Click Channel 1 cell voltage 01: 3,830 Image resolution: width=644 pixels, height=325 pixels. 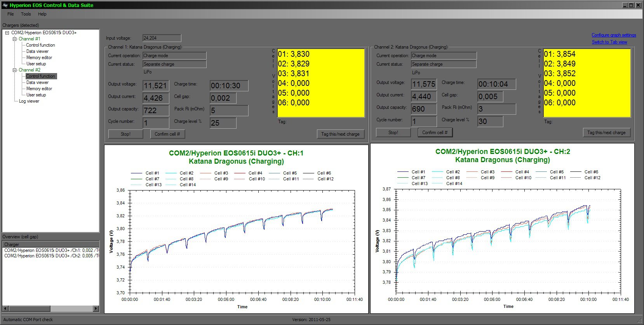[294, 54]
